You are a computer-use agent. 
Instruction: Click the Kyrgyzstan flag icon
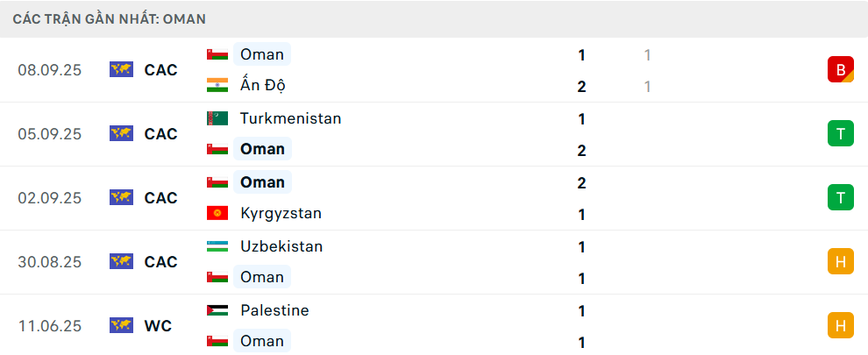point(217,214)
